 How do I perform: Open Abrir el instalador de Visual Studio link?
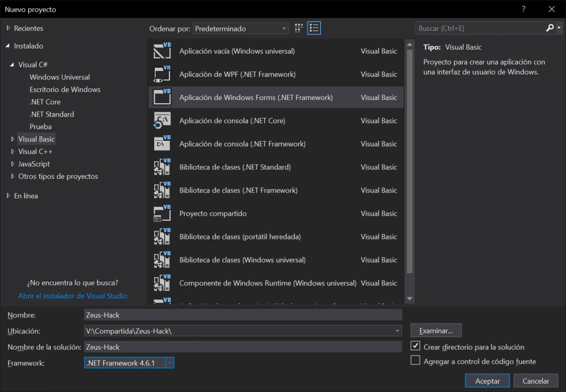pos(72,296)
